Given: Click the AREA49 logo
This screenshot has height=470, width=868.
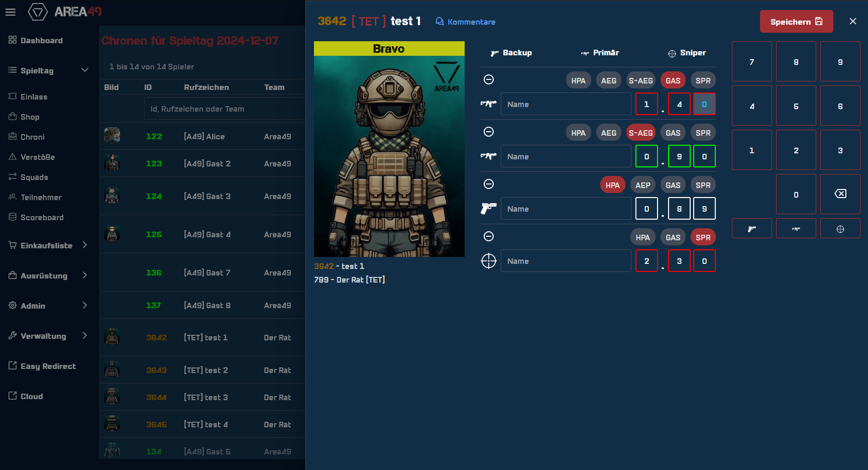Looking at the screenshot, I should pyautogui.click(x=65, y=12).
